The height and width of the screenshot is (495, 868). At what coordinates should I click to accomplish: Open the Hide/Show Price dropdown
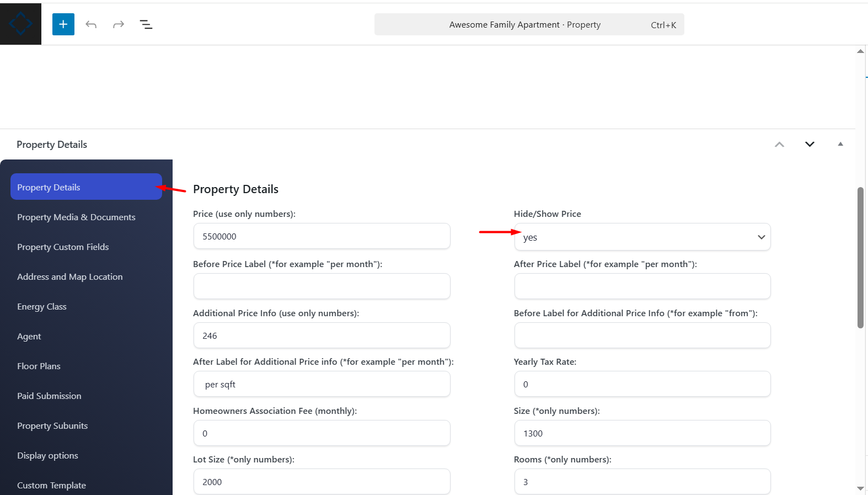pyautogui.click(x=642, y=237)
